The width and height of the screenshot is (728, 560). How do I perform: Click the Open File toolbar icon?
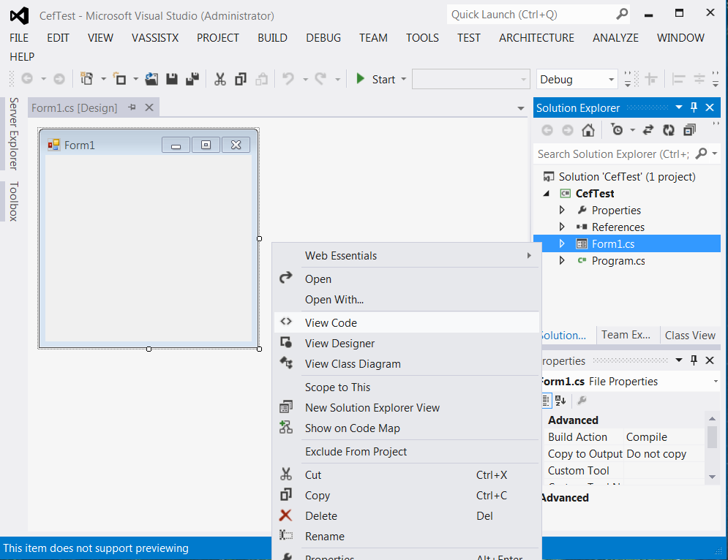point(151,78)
